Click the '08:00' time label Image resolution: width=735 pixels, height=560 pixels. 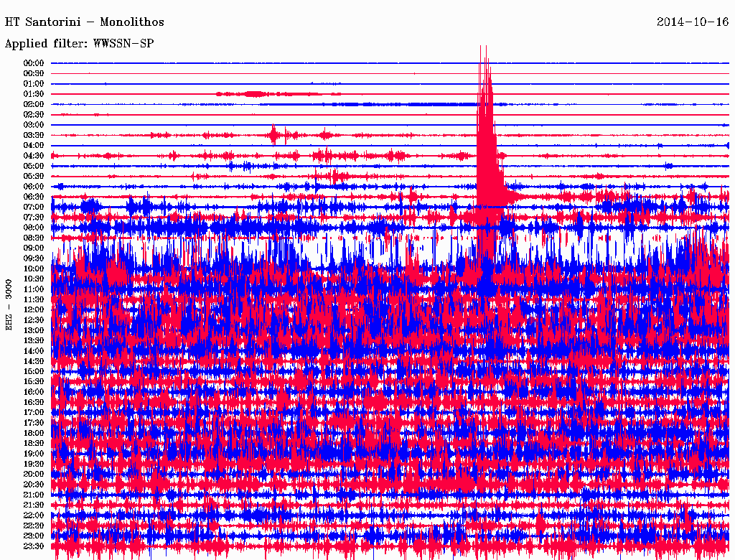click(34, 228)
